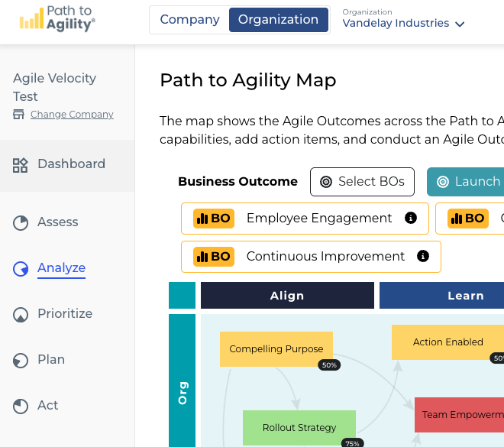
Task: Select the green Rollout Strategy outcome box
Action: click(x=299, y=427)
